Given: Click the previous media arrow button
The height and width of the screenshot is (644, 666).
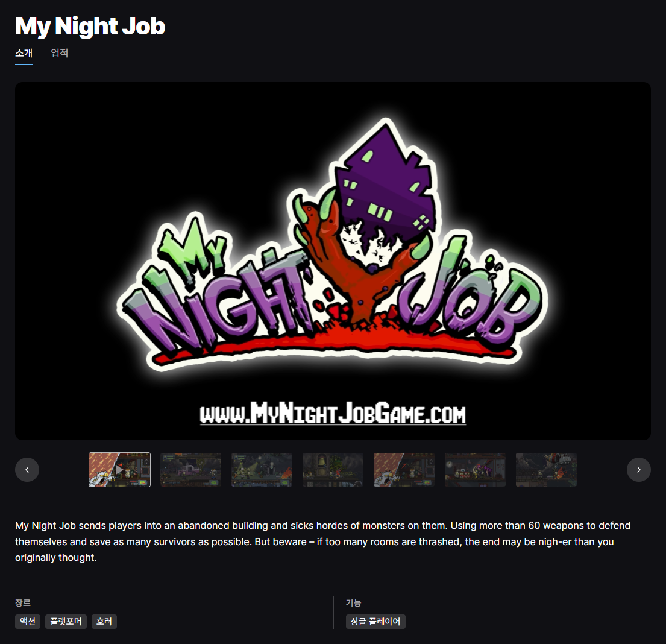Looking at the screenshot, I should [27, 470].
